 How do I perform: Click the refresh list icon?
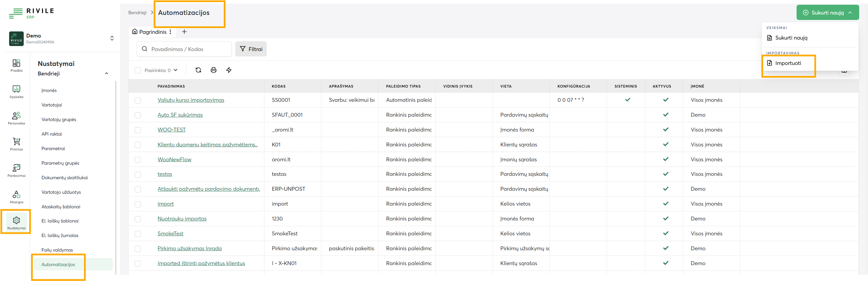(198, 70)
